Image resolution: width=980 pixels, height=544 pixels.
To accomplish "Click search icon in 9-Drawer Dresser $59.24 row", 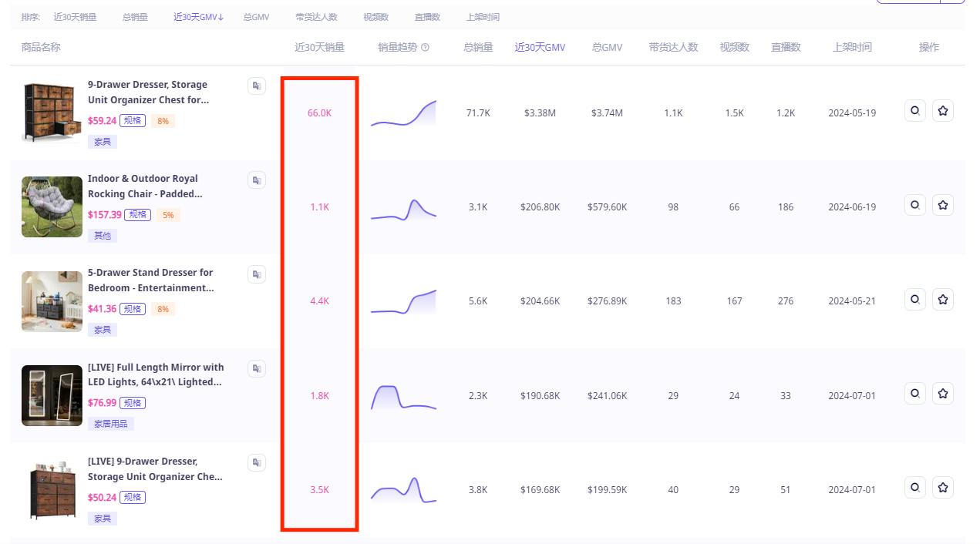I will click(914, 111).
